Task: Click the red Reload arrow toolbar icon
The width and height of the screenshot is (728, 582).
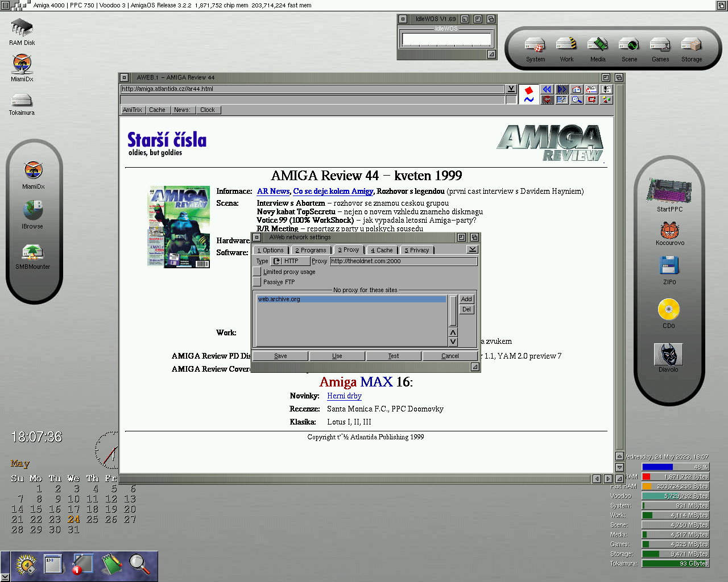Action: pos(591,99)
